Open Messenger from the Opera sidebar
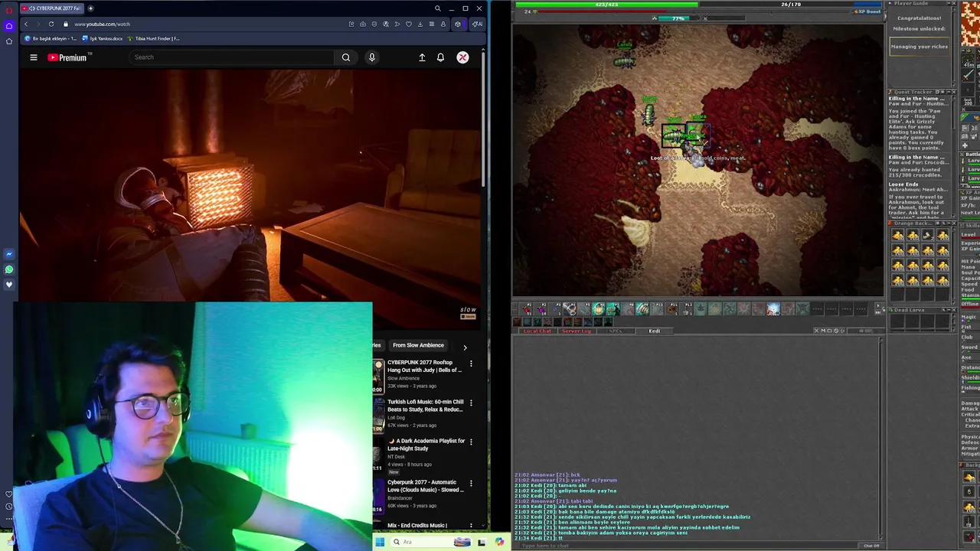 (x=9, y=254)
